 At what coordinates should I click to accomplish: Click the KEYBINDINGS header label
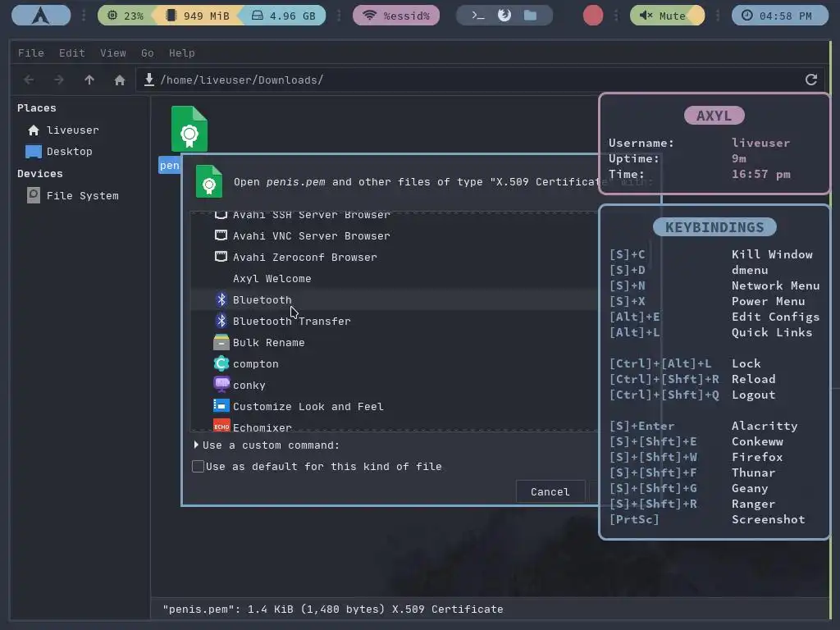[714, 227]
